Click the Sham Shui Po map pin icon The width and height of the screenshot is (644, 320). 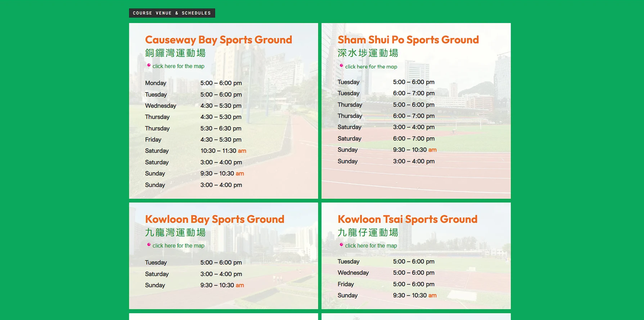(x=341, y=66)
